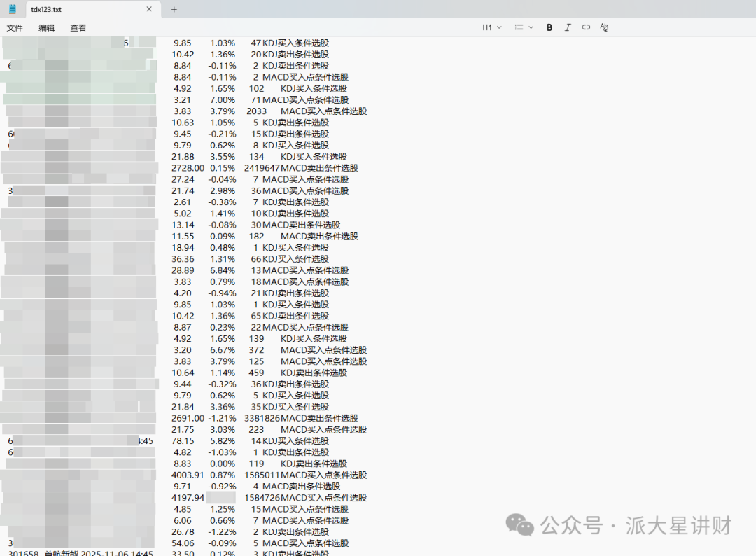Open the 编辑 menu
The image size is (756, 556).
(x=47, y=28)
